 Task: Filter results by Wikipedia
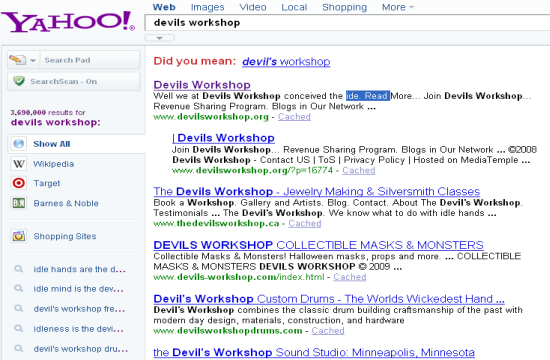click(54, 164)
